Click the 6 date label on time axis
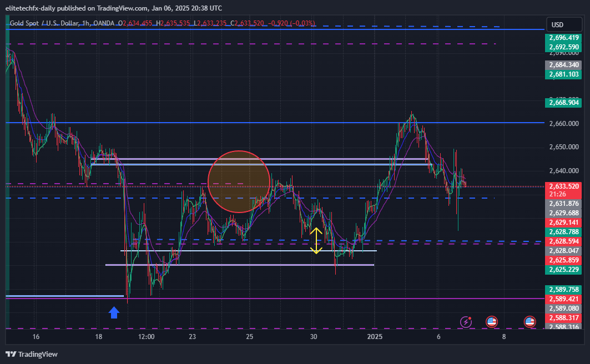The height and width of the screenshot is (364, 590). click(438, 337)
